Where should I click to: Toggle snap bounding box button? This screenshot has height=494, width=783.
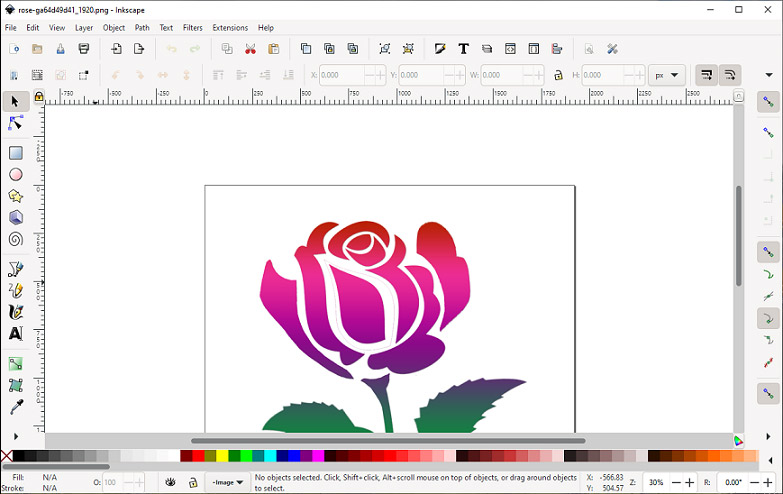click(x=768, y=132)
